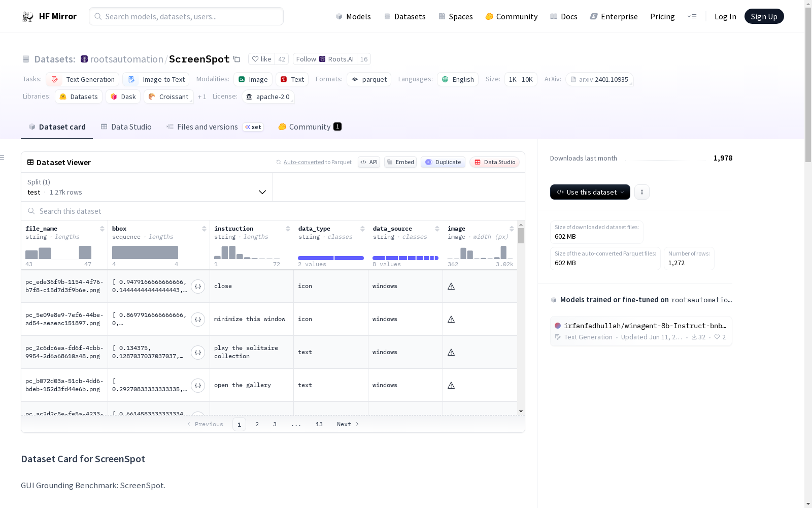Open the three-dot menu beside Use this dataset
The image size is (812, 508).
(642, 192)
